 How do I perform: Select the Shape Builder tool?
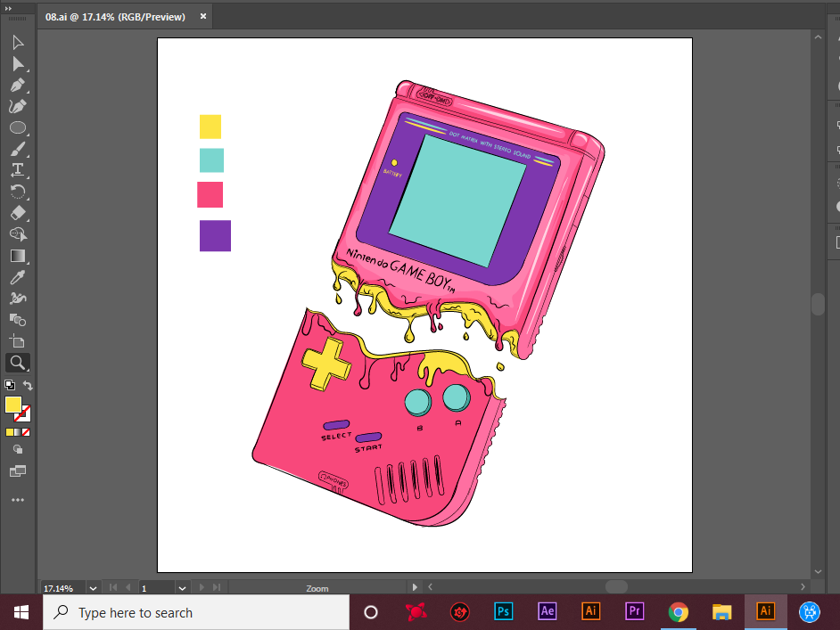click(x=18, y=234)
